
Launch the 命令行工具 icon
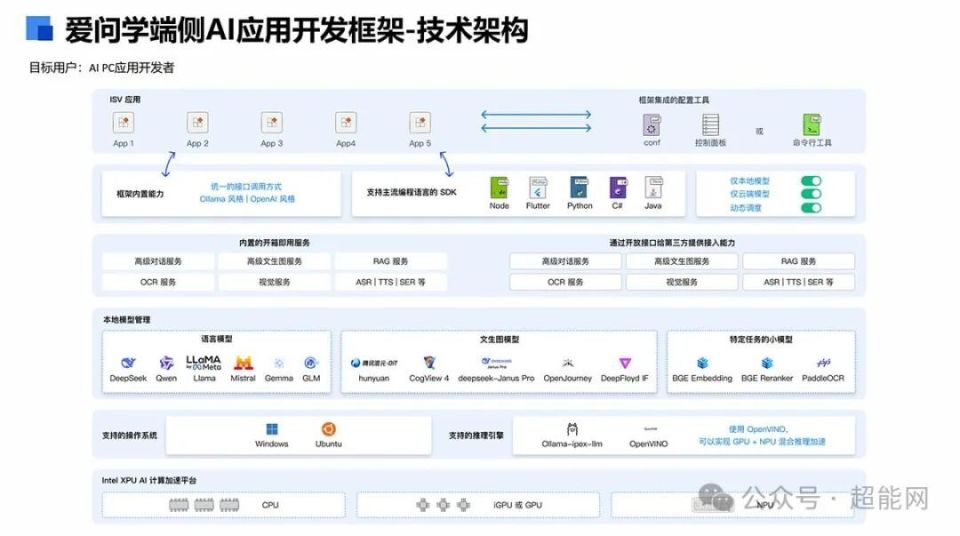pos(812,125)
